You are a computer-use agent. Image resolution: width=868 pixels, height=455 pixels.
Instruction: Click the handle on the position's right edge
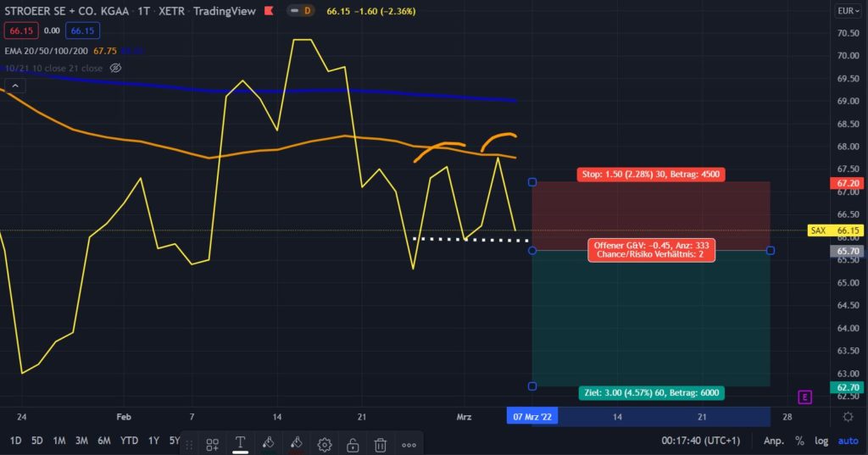point(770,251)
